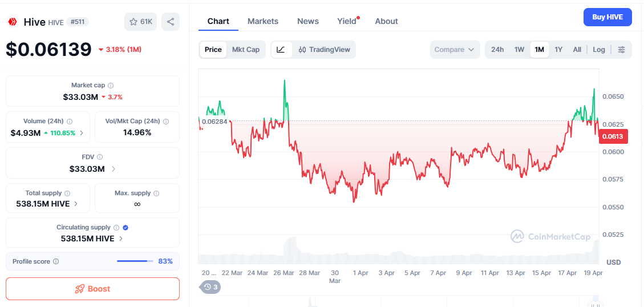644x307 pixels.
Task: Click the Buy HIVE button
Action: click(607, 17)
